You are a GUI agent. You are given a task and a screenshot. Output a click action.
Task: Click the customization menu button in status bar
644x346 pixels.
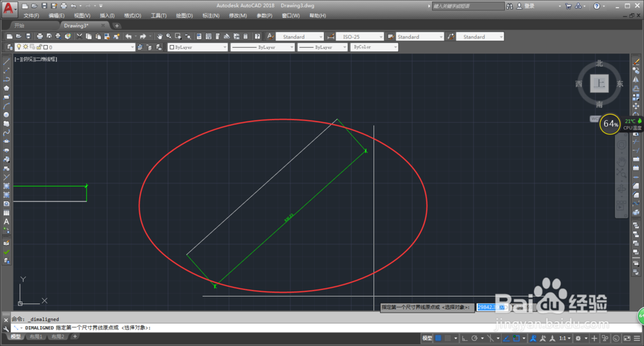click(x=637, y=338)
